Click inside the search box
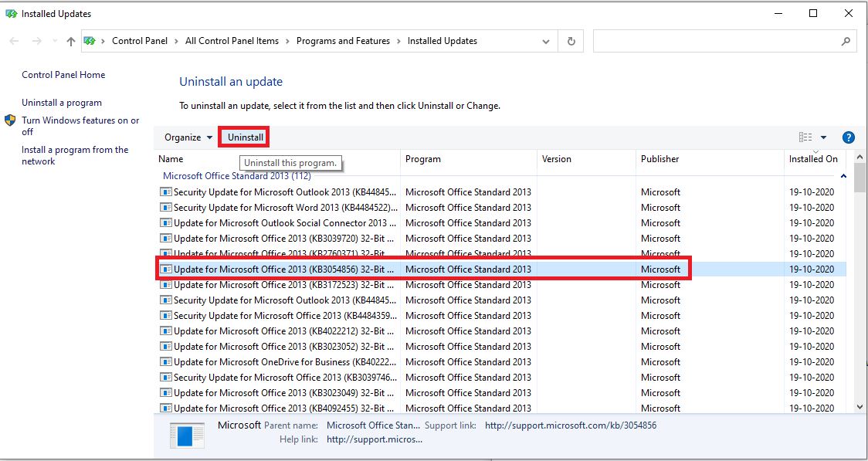 coord(718,40)
